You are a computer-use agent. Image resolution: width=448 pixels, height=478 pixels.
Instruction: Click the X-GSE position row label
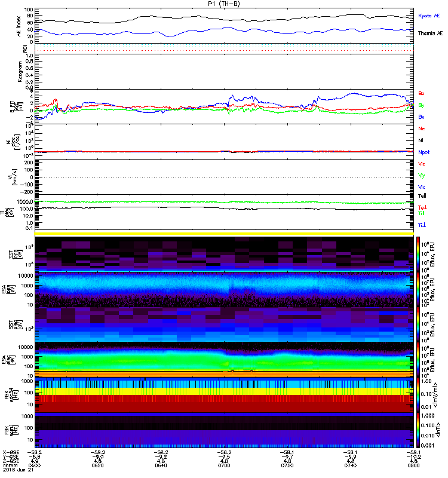[11, 453]
